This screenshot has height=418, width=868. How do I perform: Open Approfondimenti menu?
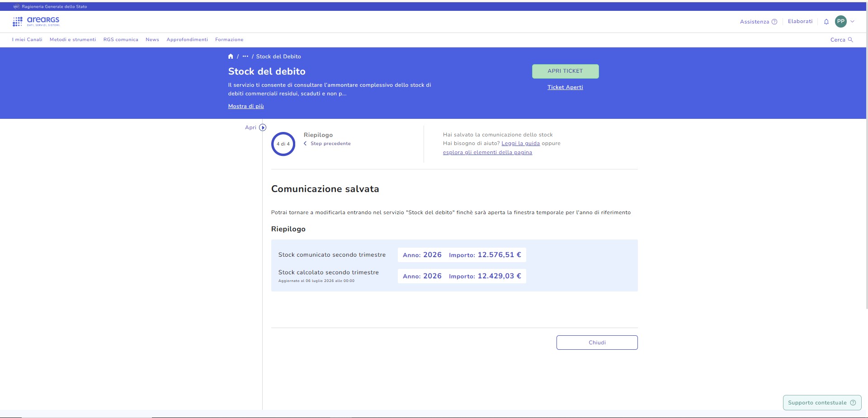click(187, 40)
